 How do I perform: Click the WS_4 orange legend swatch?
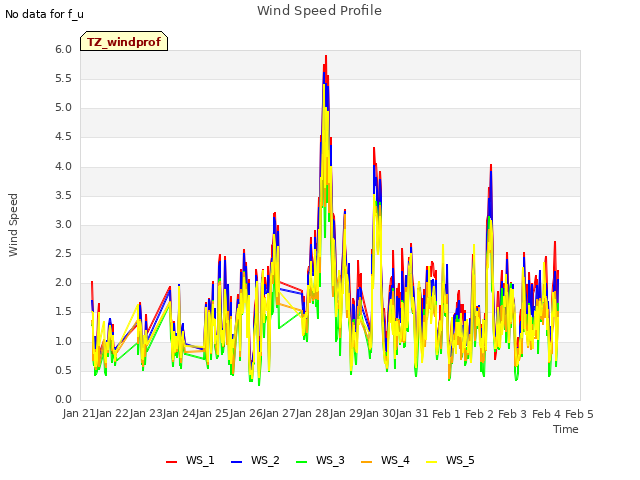(x=367, y=462)
